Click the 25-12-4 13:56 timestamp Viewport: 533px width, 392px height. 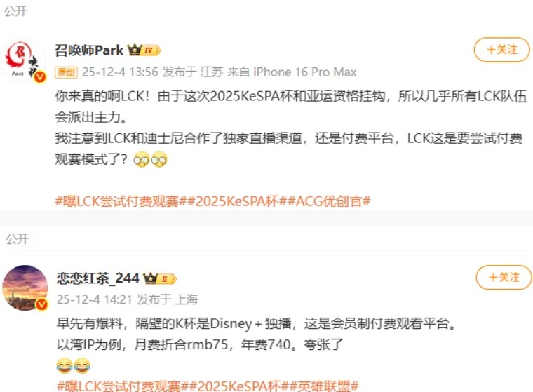point(121,72)
